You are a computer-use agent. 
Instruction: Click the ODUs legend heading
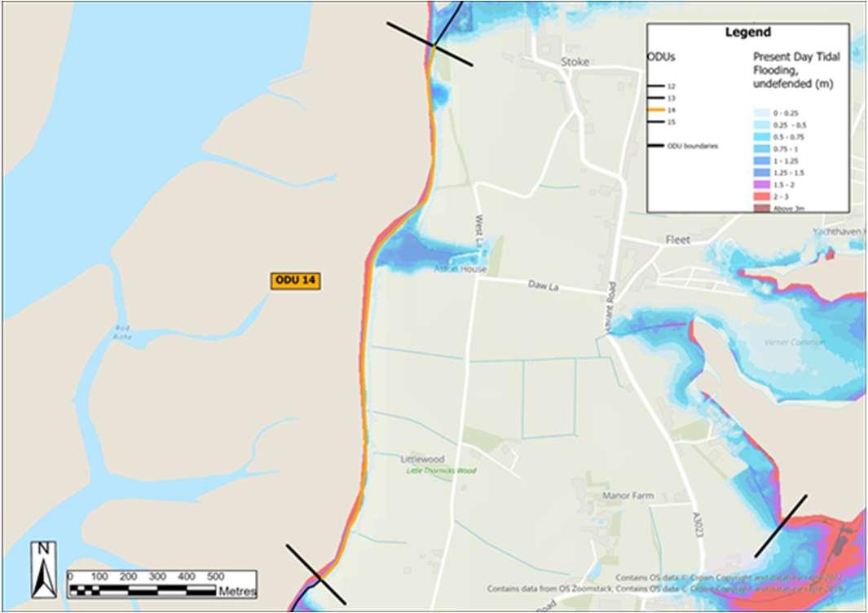pyautogui.click(x=662, y=57)
